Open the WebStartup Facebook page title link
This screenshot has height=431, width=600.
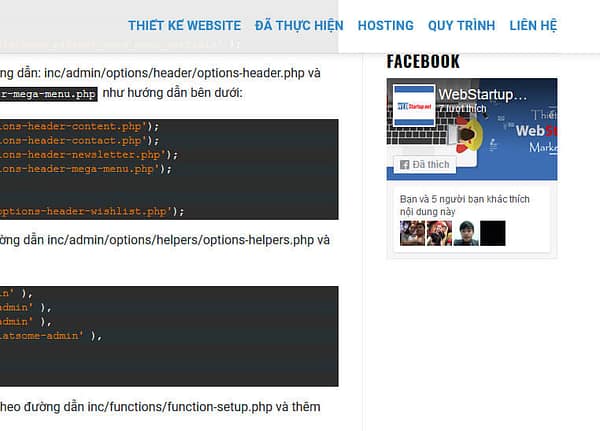pos(483,95)
